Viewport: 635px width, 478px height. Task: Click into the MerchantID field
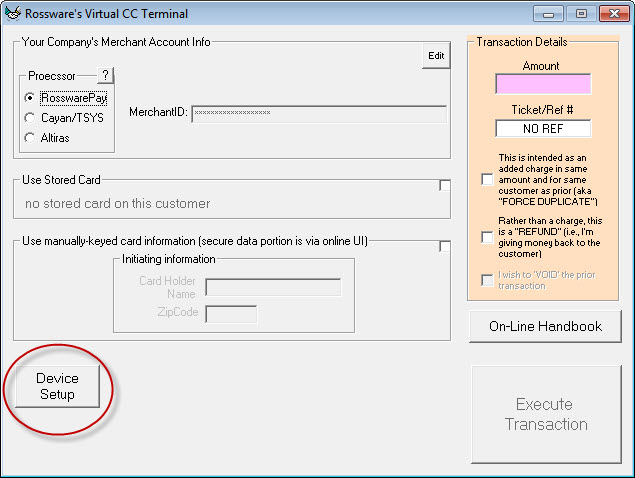318,113
